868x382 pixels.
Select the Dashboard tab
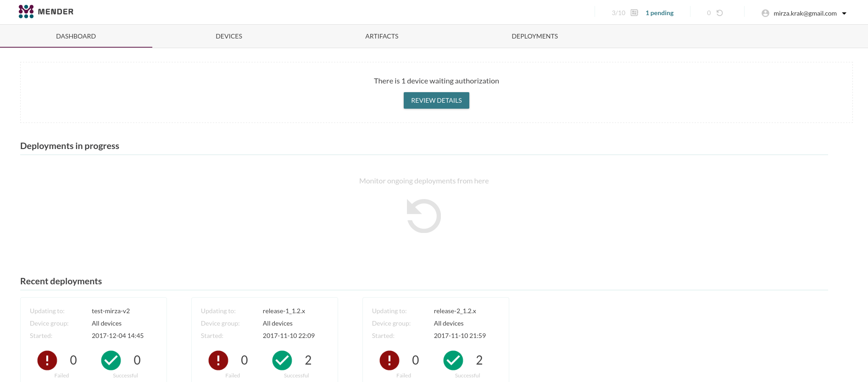pos(76,36)
